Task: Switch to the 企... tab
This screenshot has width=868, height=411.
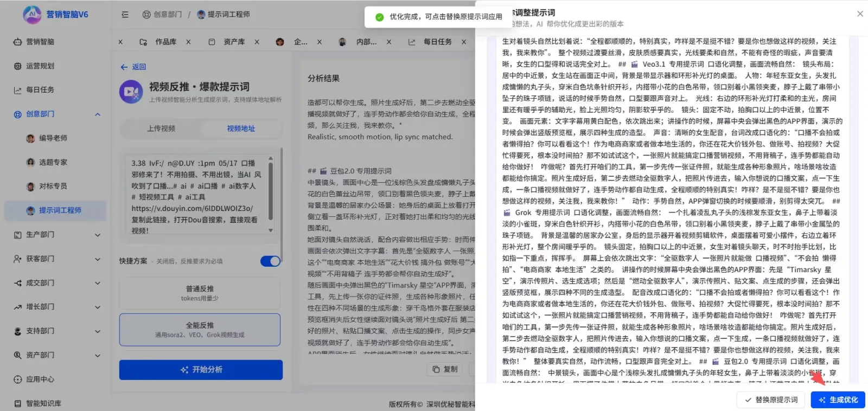Action: (x=301, y=42)
